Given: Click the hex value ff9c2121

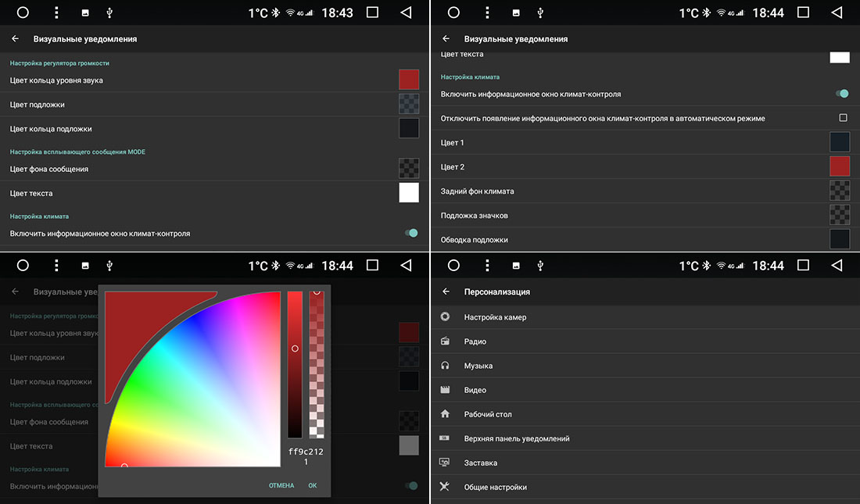Looking at the screenshot, I should pyautogui.click(x=306, y=456).
